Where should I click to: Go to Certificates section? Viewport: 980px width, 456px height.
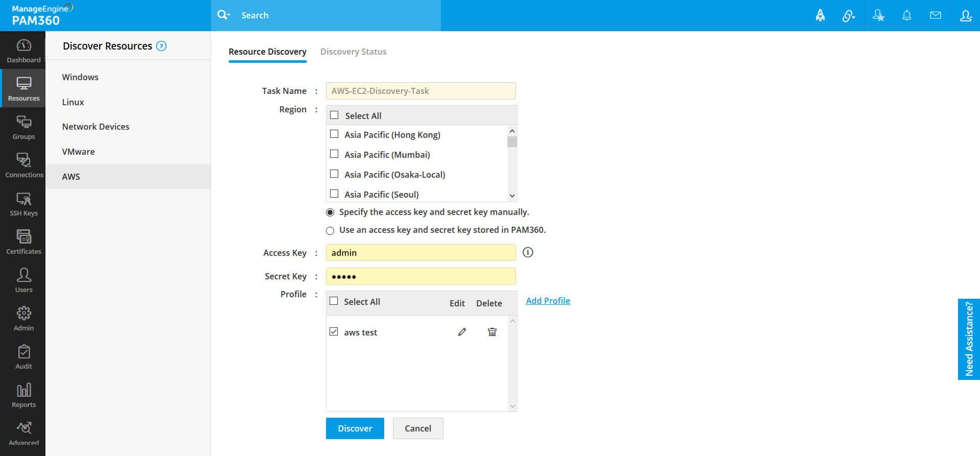[x=24, y=242]
